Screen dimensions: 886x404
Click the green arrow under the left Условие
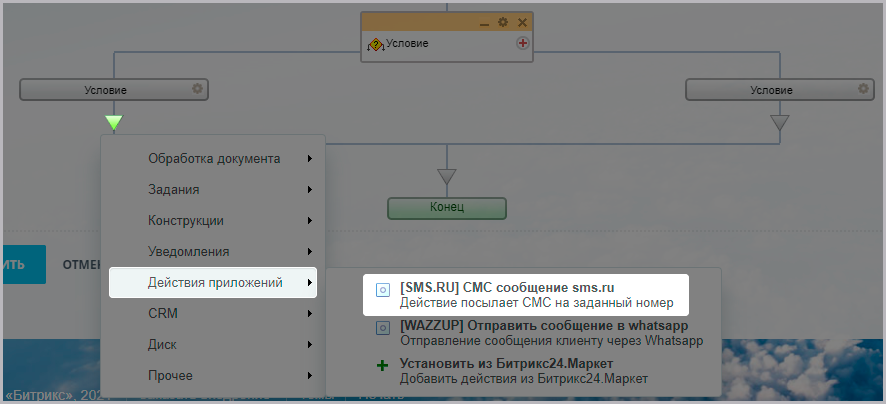click(x=114, y=123)
